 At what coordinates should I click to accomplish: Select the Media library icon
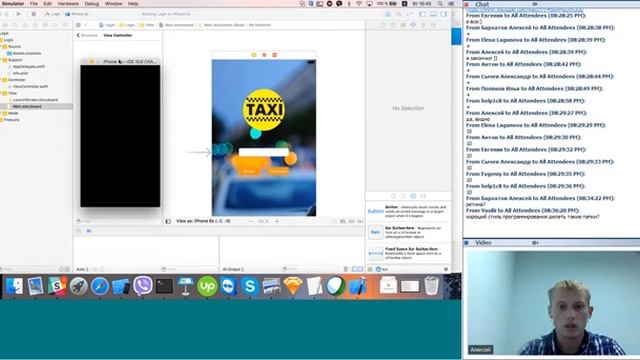(423, 196)
